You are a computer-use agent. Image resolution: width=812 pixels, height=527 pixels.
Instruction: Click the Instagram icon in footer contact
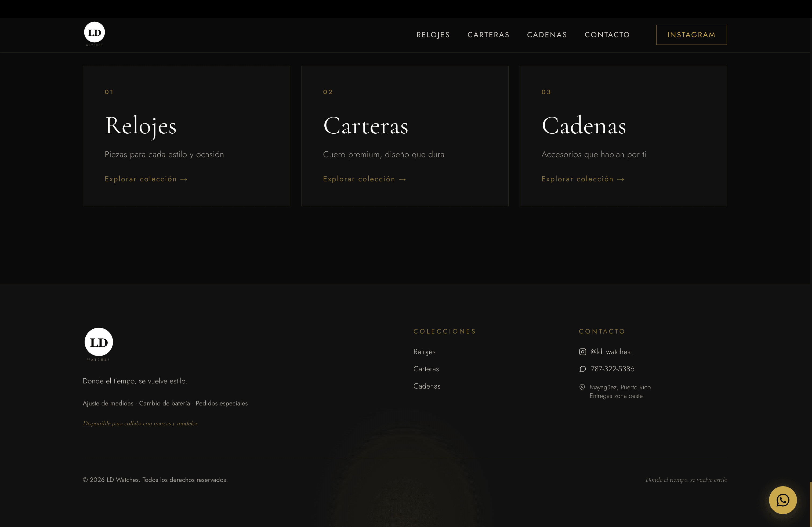point(582,352)
